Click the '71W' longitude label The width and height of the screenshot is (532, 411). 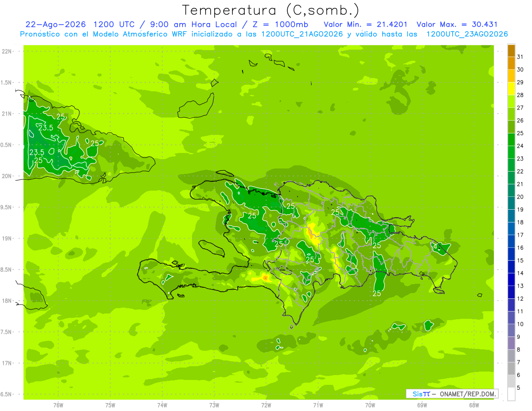(318, 405)
